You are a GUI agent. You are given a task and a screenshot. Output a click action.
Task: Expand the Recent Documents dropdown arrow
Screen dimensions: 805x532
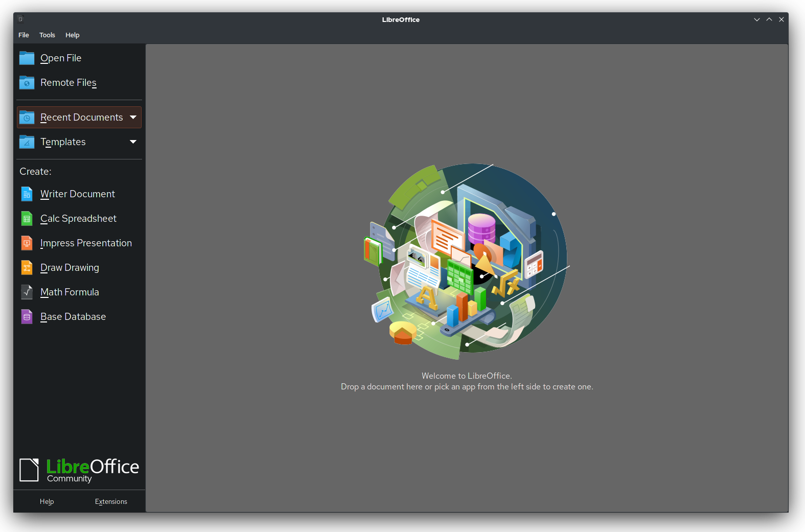click(133, 118)
